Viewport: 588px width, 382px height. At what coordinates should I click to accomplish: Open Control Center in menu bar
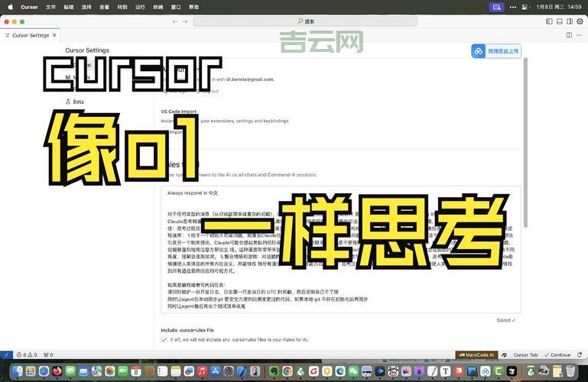point(525,7)
